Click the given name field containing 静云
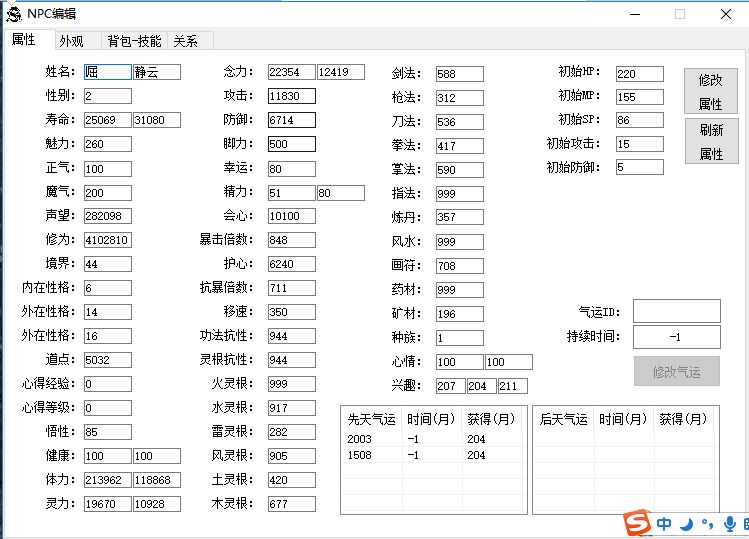The height and width of the screenshot is (539, 749). point(157,72)
